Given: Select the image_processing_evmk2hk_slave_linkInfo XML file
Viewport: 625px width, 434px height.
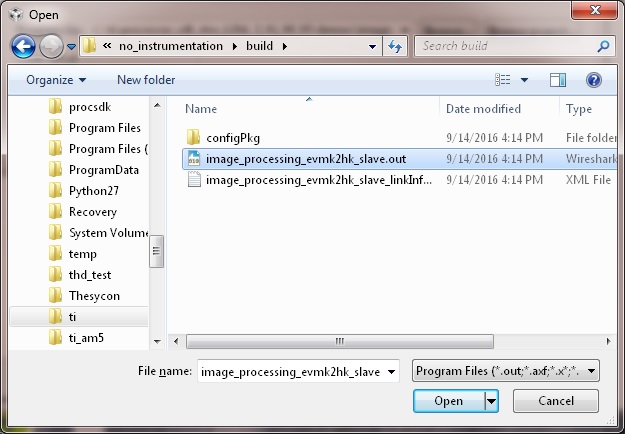Looking at the screenshot, I should [318, 180].
